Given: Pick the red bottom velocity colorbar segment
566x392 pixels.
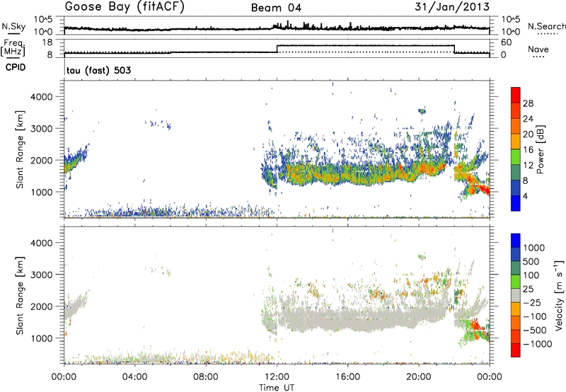Looking at the screenshot, I should (516, 350).
